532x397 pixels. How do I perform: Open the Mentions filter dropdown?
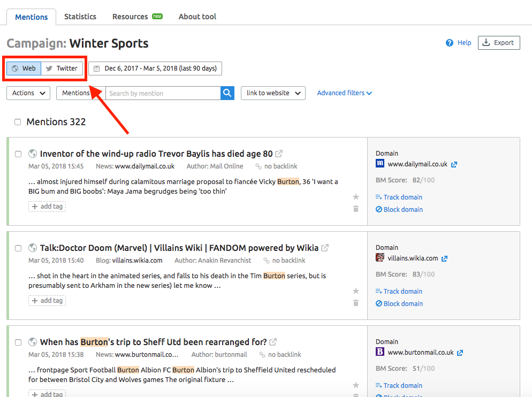pyautogui.click(x=81, y=93)
